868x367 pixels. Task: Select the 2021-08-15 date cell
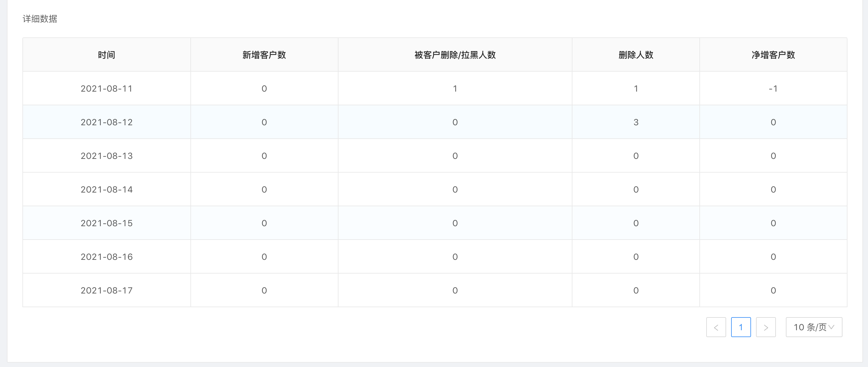point(106,223)
